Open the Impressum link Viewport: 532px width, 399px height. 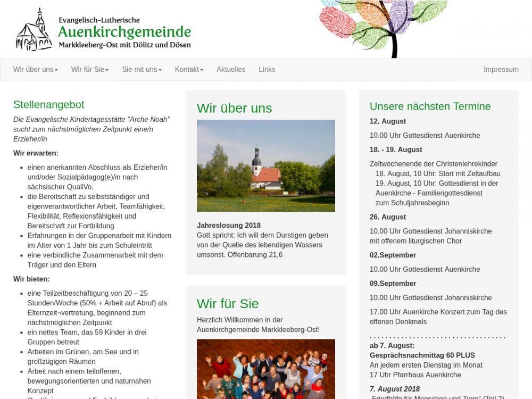tap(501, 69)
